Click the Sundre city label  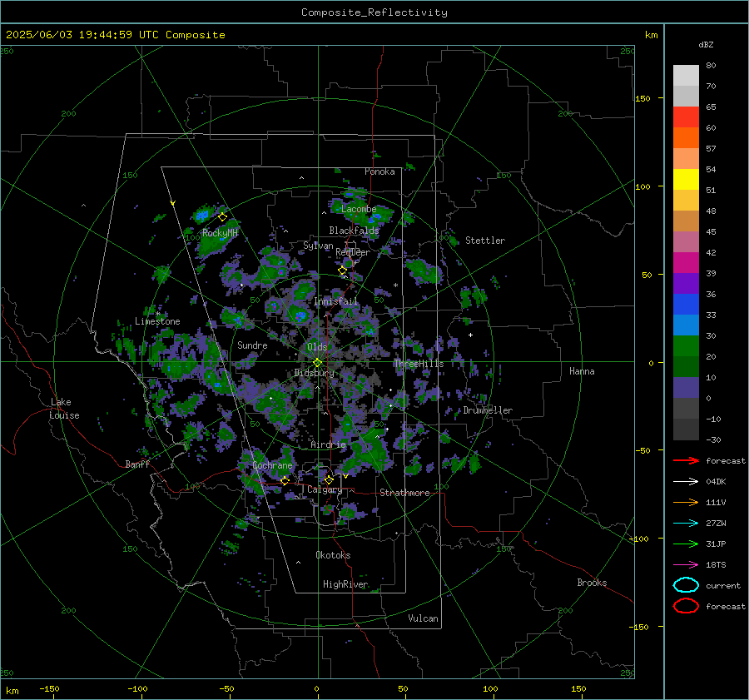click(x=252, y=345)
